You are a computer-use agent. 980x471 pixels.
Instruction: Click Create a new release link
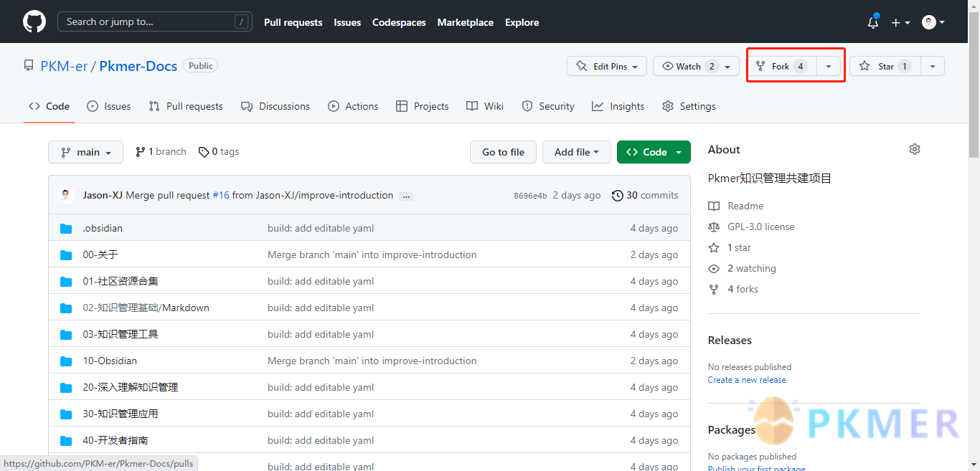coord(747,380)
